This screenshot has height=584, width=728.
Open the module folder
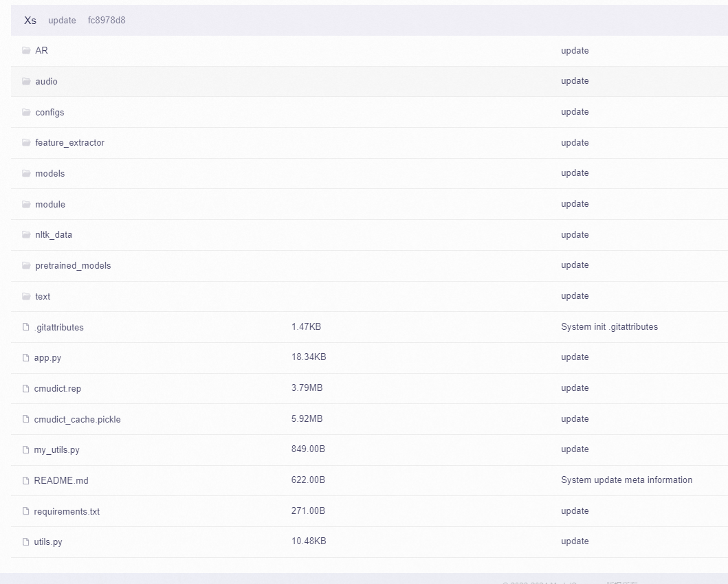[50, 205]
